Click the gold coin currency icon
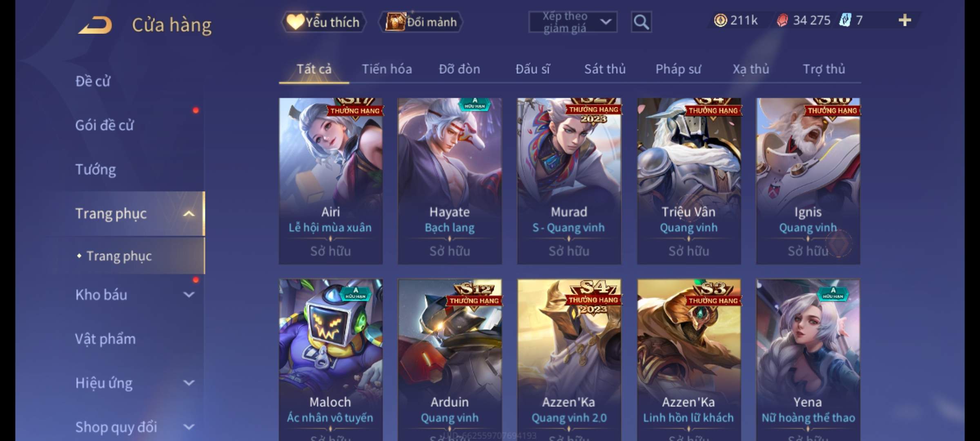This screenshot has height=441, width=980. 720,20
